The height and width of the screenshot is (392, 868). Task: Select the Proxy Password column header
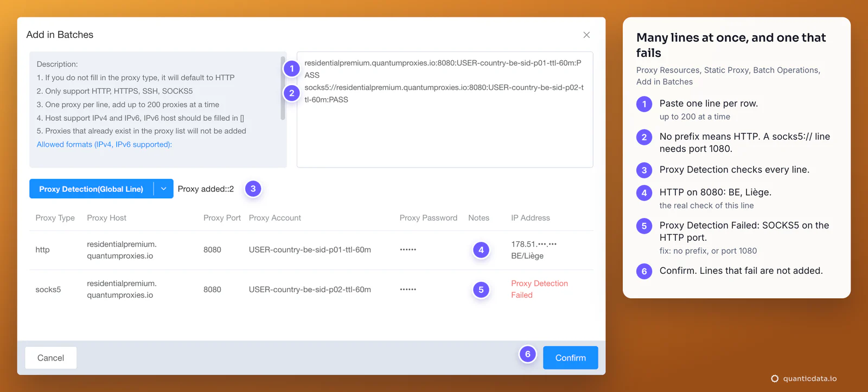point(429,218)
